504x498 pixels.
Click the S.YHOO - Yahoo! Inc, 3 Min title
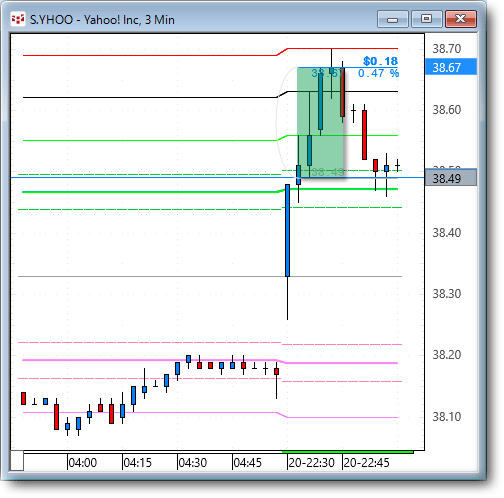(102, 20)
